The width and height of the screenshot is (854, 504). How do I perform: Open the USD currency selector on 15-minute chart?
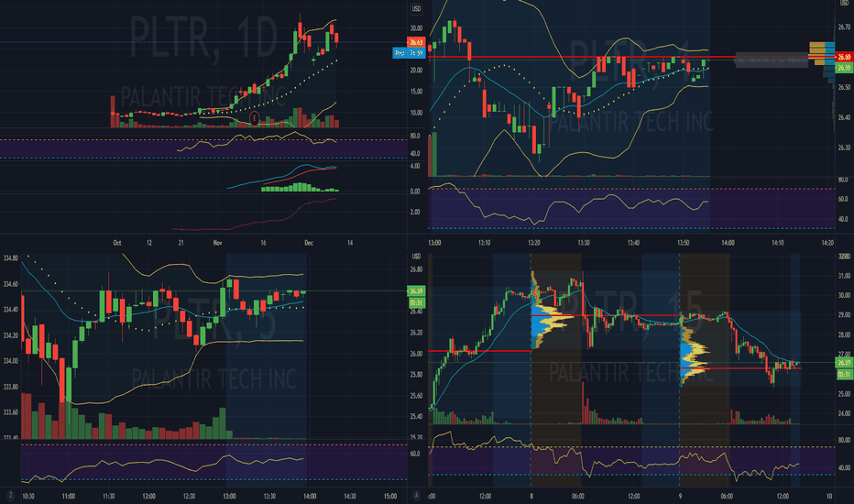click(x=416, y=256)
